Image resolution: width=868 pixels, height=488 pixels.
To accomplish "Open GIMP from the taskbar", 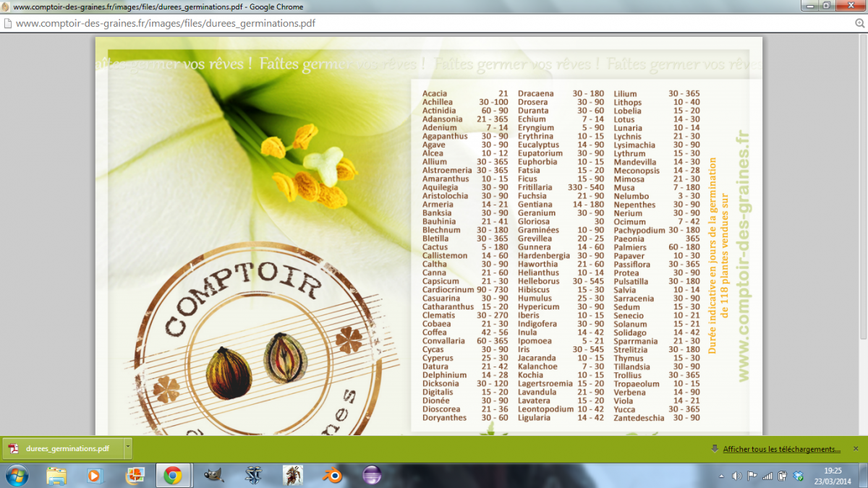I will tap(214, 475).
